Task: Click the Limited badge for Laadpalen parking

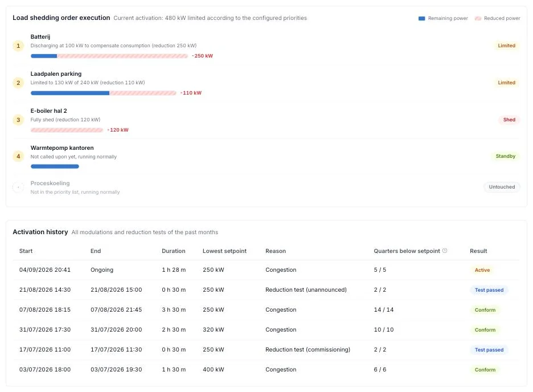Action: (x=506, y=83)
